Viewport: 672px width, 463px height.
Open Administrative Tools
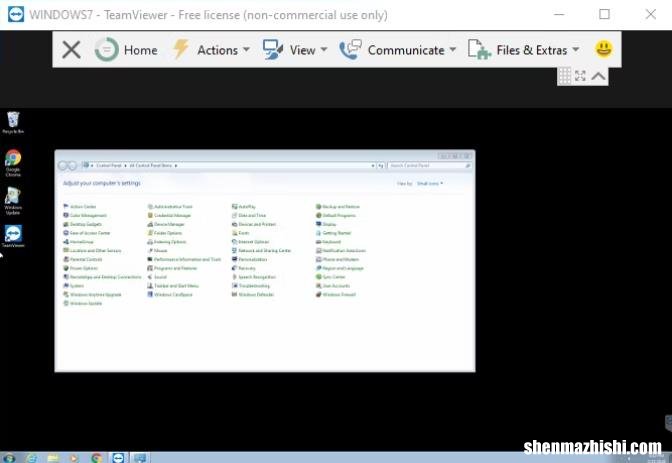170,207
